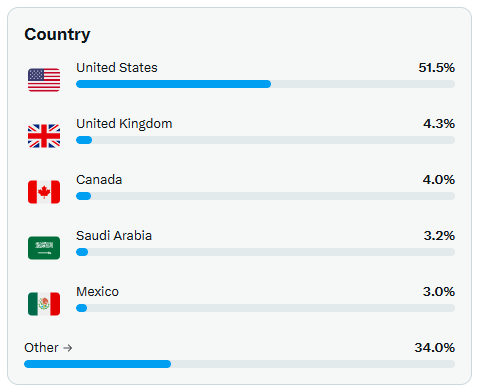This screenshot has width=478, height=392.
Task: Click the arrow next to Other
Action: point(68,348)
